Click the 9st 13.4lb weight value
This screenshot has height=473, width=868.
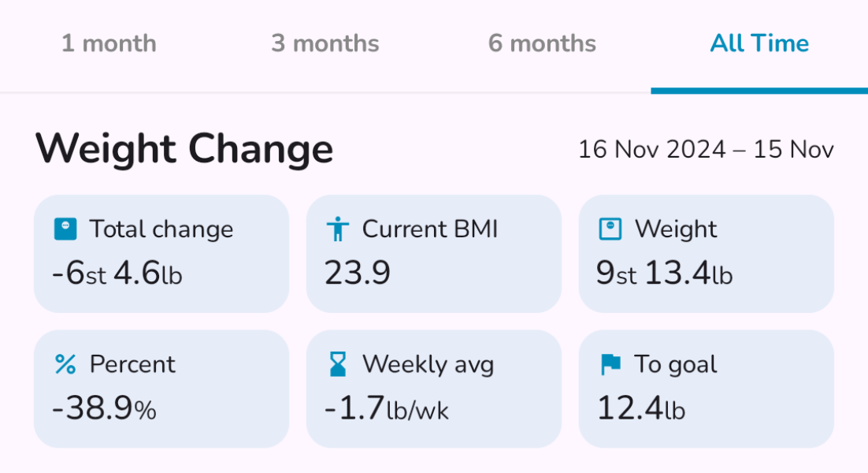[664, 274]
